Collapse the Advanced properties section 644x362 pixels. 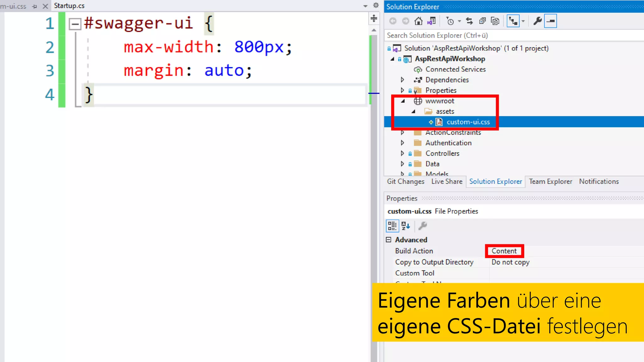(x=389, y=240)
